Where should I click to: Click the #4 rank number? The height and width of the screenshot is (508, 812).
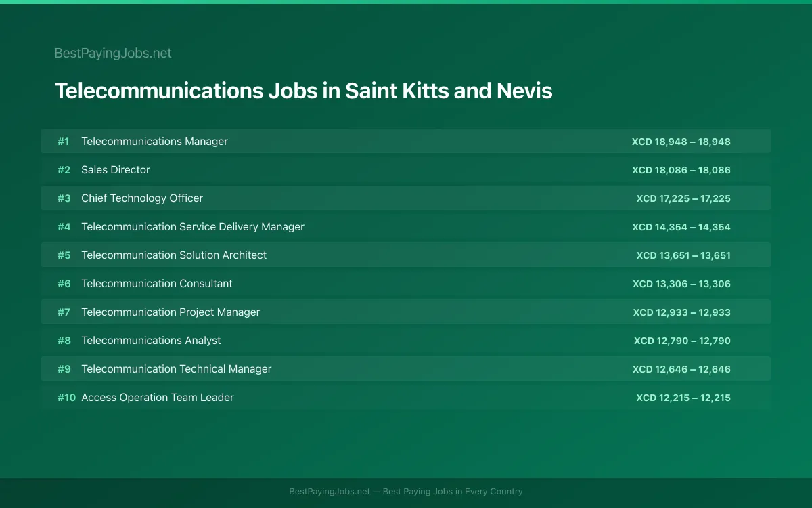coord(64,227)
